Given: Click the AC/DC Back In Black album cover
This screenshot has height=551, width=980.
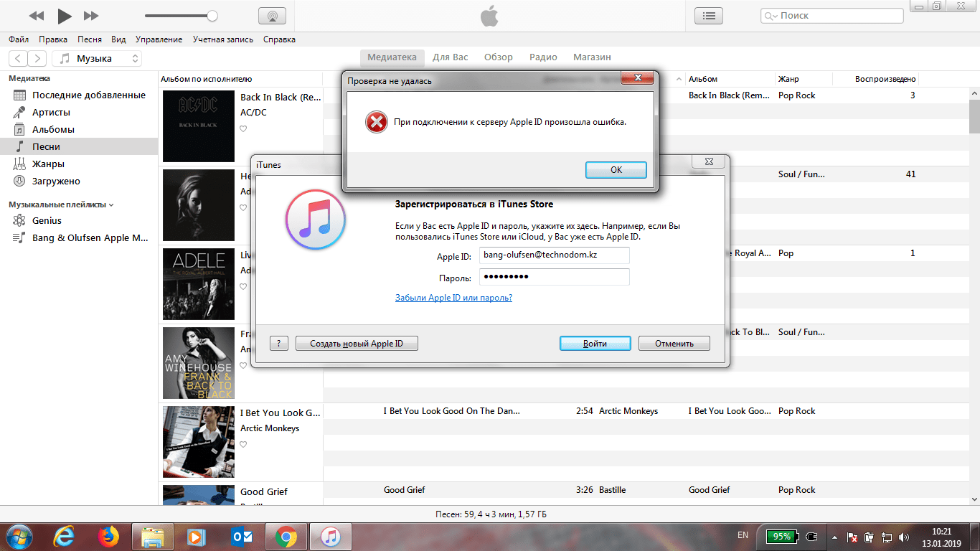Looking at the screenshot, I should (199, 126).
